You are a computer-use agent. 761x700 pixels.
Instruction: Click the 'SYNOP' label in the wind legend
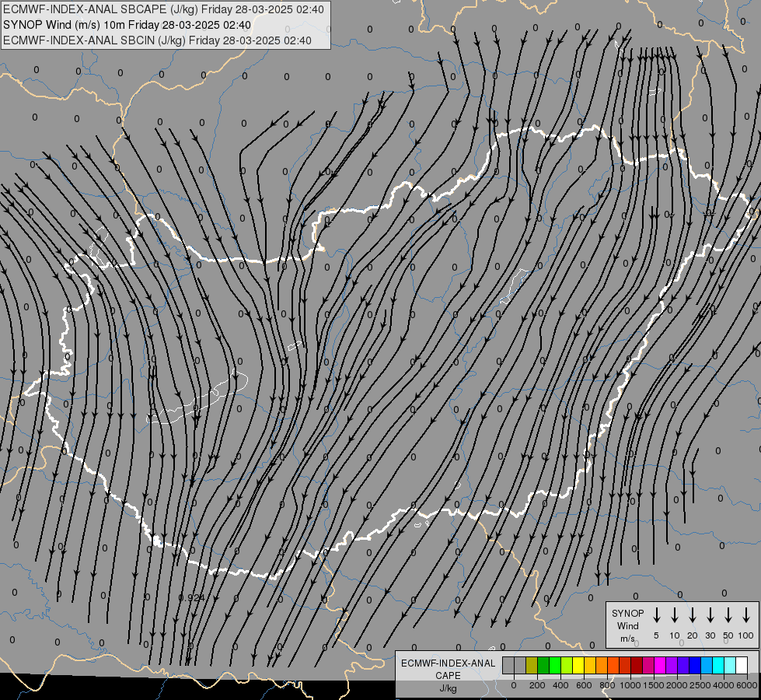(627, 614)
